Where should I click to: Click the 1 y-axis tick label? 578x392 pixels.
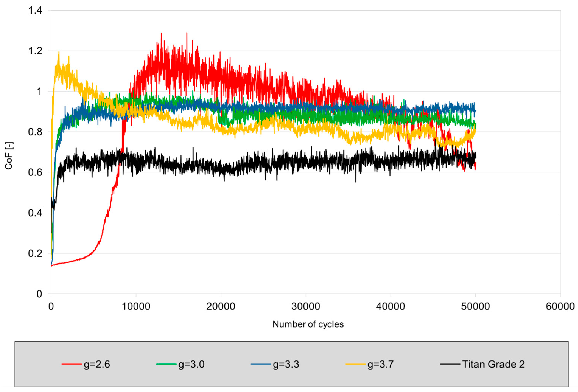tap(39, 92)
